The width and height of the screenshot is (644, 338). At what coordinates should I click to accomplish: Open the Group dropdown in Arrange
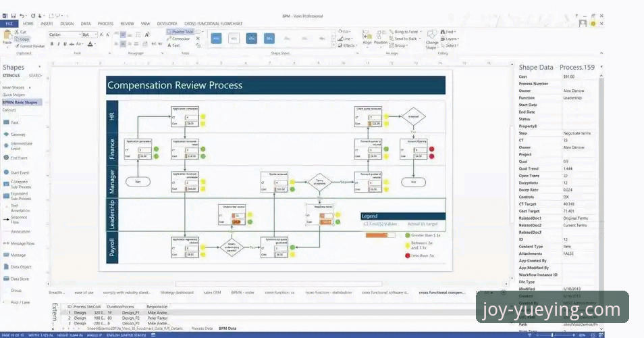pos(398,46)
